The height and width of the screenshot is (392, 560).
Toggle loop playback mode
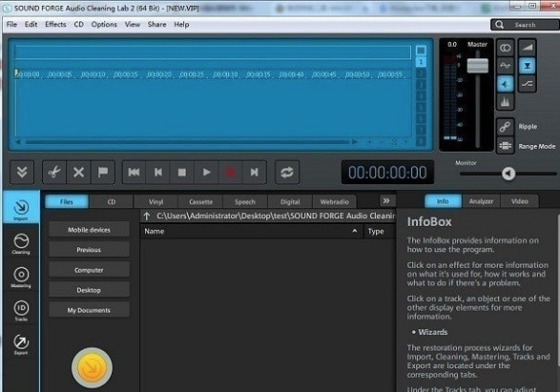point(287,173)
